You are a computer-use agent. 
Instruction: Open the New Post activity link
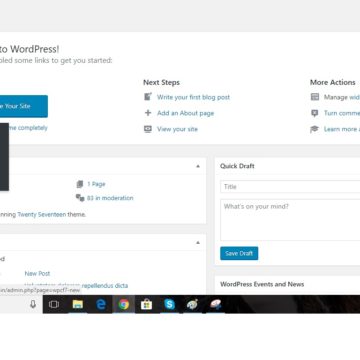click(x=37, y=273)
